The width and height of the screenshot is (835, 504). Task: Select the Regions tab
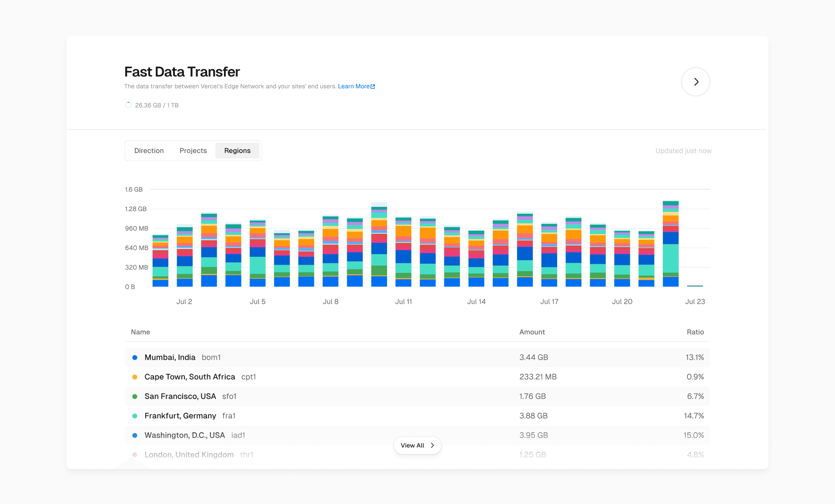pyautogui.click(x=237, y=151)
